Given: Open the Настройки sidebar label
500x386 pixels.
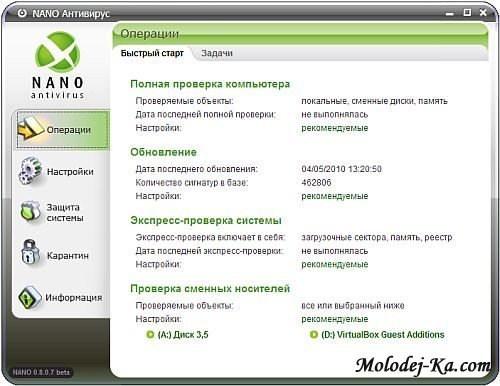Looking at the screenshot, I should [x=70, y=172].
